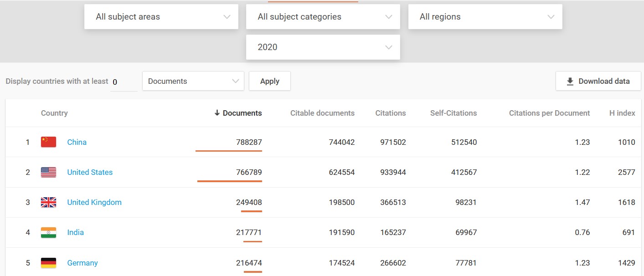The height and width of the screenshot is (276, 644).
Task: Click United Kingdom H index 1618
Action: (627, 202)
